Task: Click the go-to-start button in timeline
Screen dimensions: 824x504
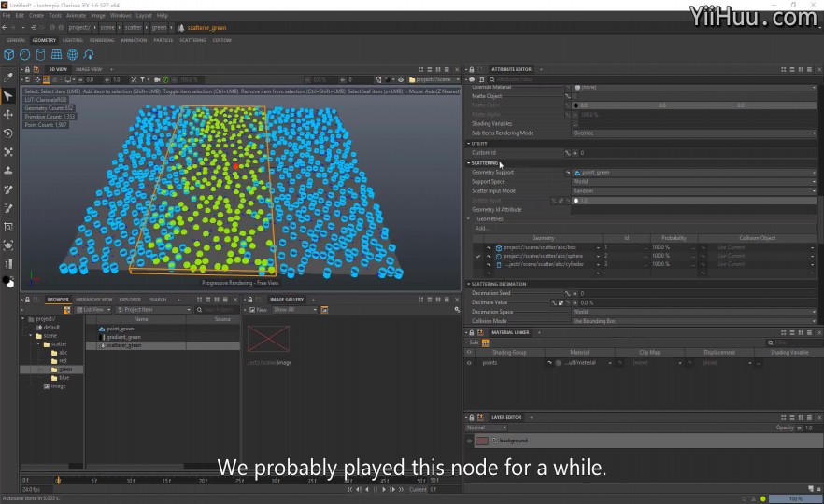Action: 349,489
